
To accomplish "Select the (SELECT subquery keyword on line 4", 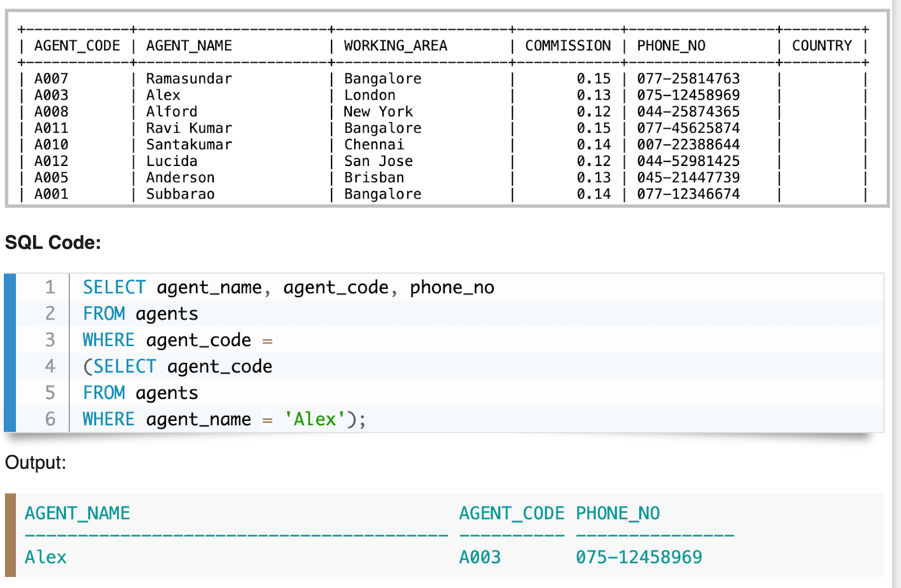I will tap(119, 366).
